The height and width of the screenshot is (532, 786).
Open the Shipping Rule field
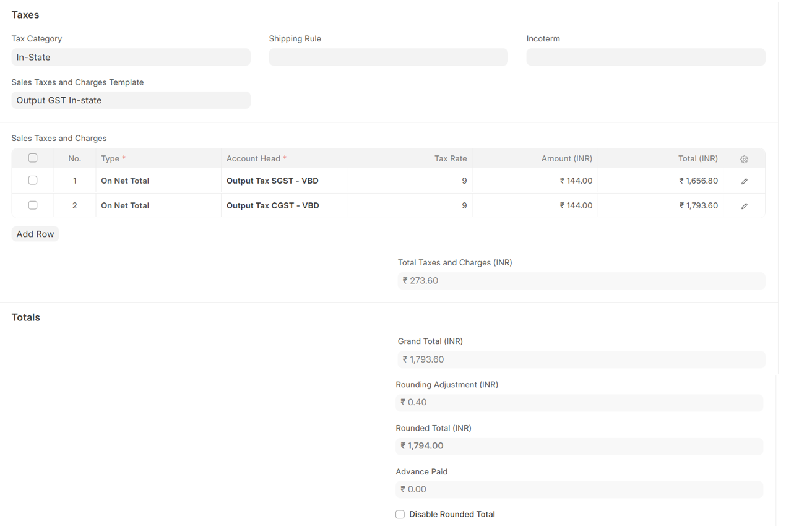click(x=388, y=57)
